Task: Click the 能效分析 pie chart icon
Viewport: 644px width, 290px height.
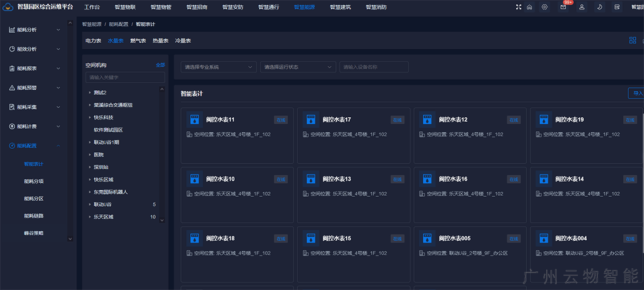Action: (12, 49)
